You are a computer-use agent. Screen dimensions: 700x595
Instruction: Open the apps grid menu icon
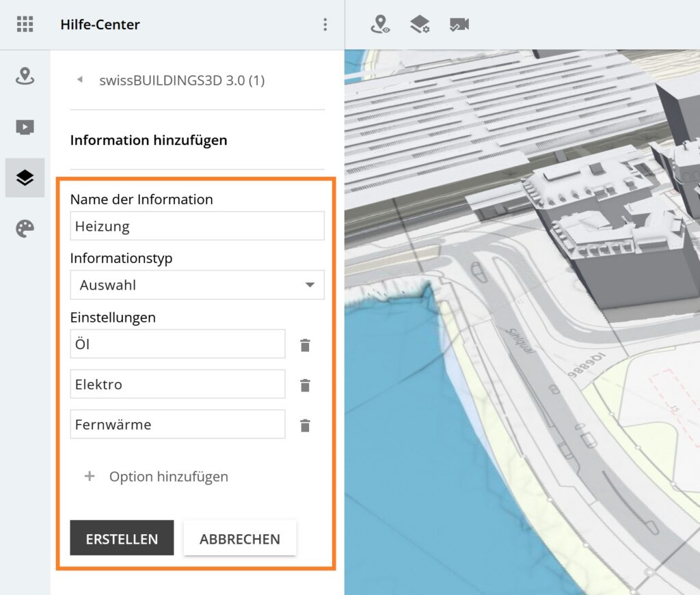coord(25,25)
